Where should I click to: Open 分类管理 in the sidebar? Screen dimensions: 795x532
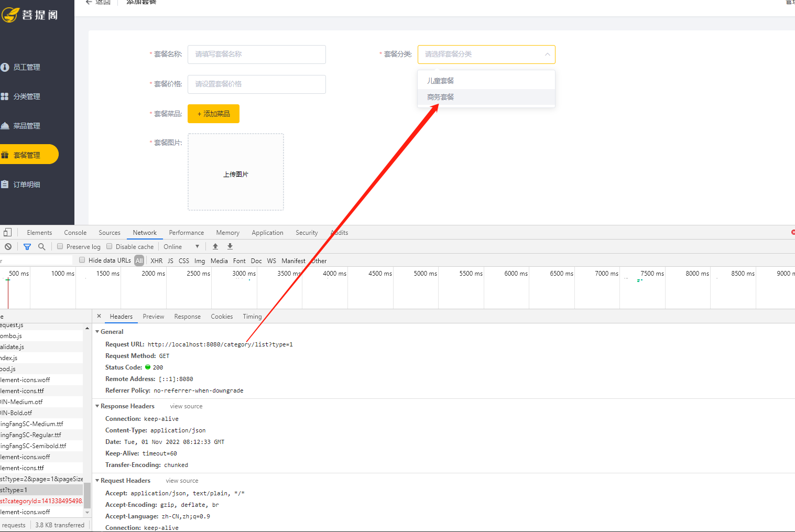tap(26, 96)
